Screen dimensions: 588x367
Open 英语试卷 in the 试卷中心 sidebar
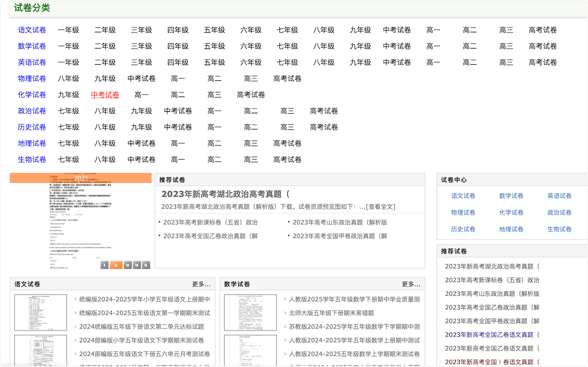559,196
